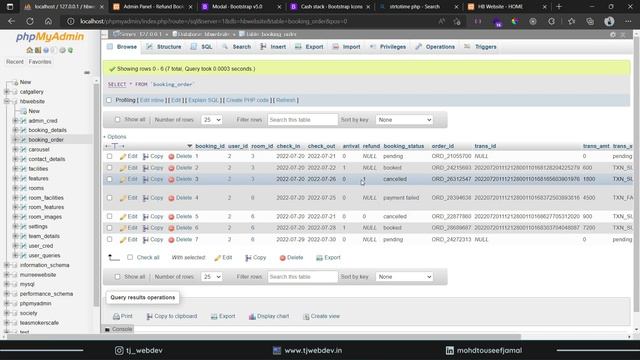Open the Insert tab
The width and height of the screenshot is (640, 360).
tap(273, 47)
